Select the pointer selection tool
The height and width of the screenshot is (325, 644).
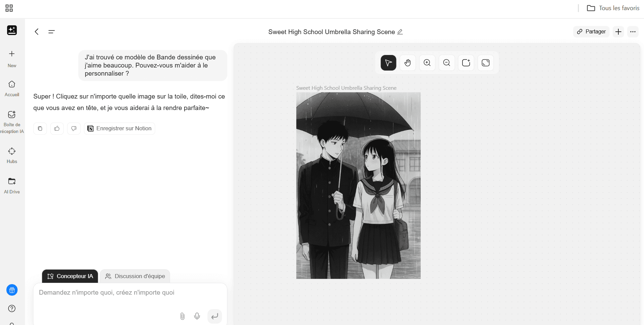coord(388,63)
